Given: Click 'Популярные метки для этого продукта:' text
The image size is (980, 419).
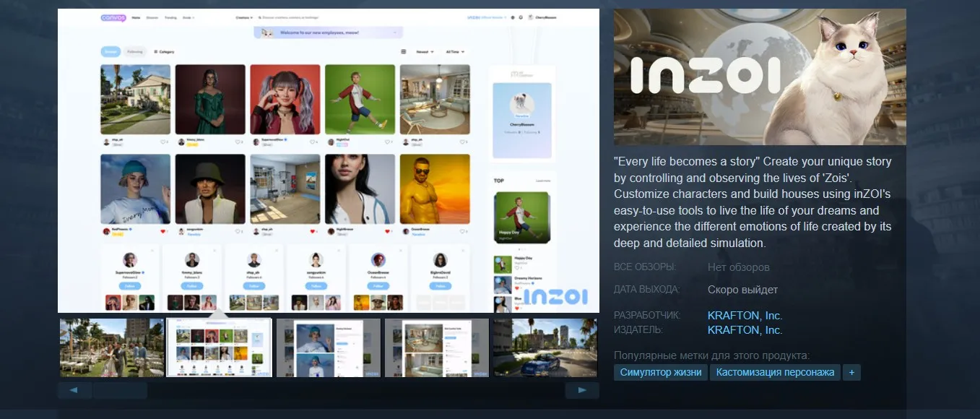Looking at the screenshot, I should click(711, 355).
